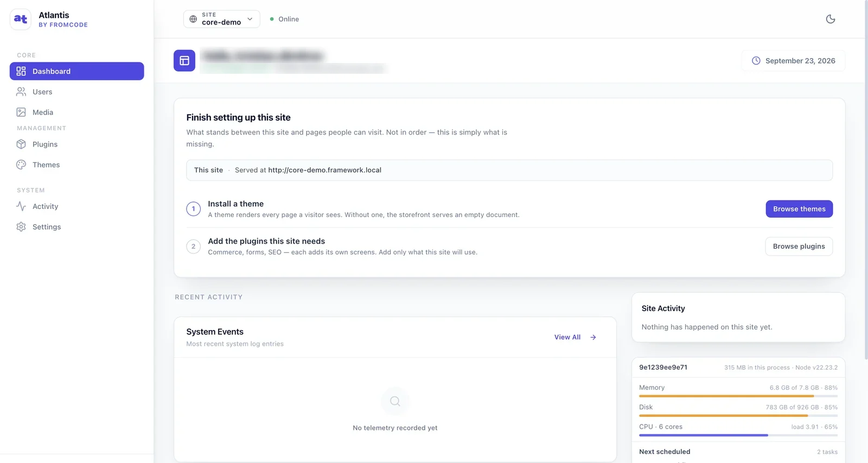The image size is (868, 463).
Task: Click the Memory usage bar
Action: pyautogui.click(x=738, y=396)
